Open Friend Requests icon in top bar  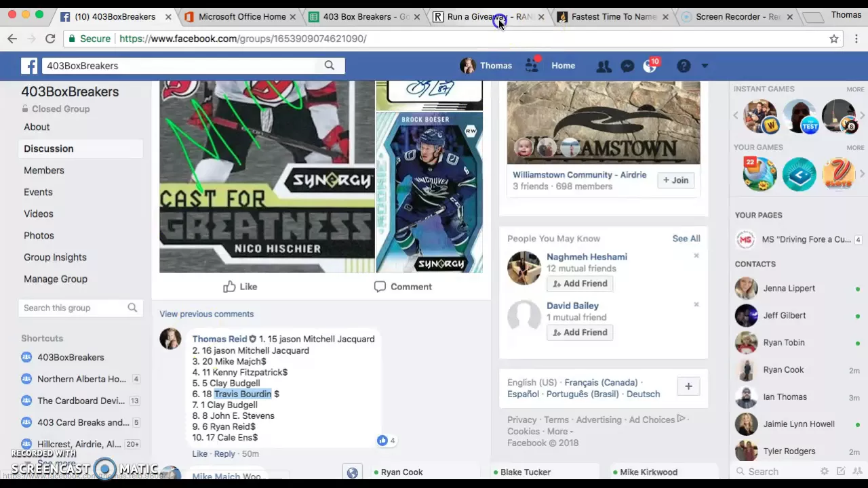(x=603, y=66)
